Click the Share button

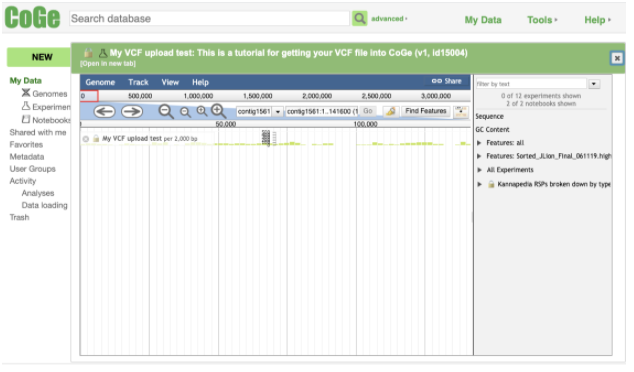[446, 81]
